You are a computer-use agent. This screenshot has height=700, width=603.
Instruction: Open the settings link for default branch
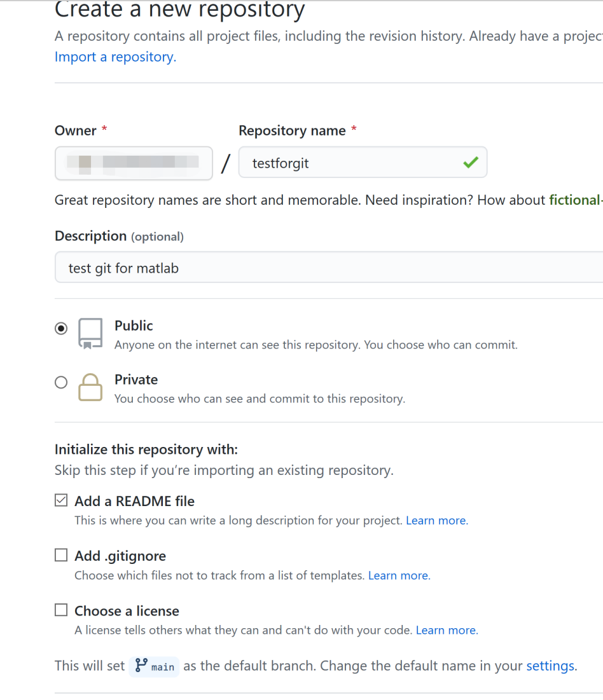tap(551, 666)
